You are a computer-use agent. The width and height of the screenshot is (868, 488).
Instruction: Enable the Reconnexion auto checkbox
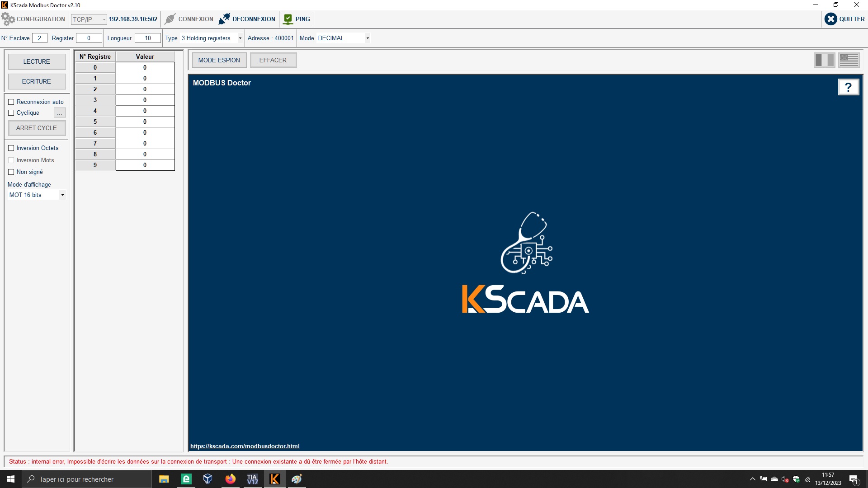point(11,102)
